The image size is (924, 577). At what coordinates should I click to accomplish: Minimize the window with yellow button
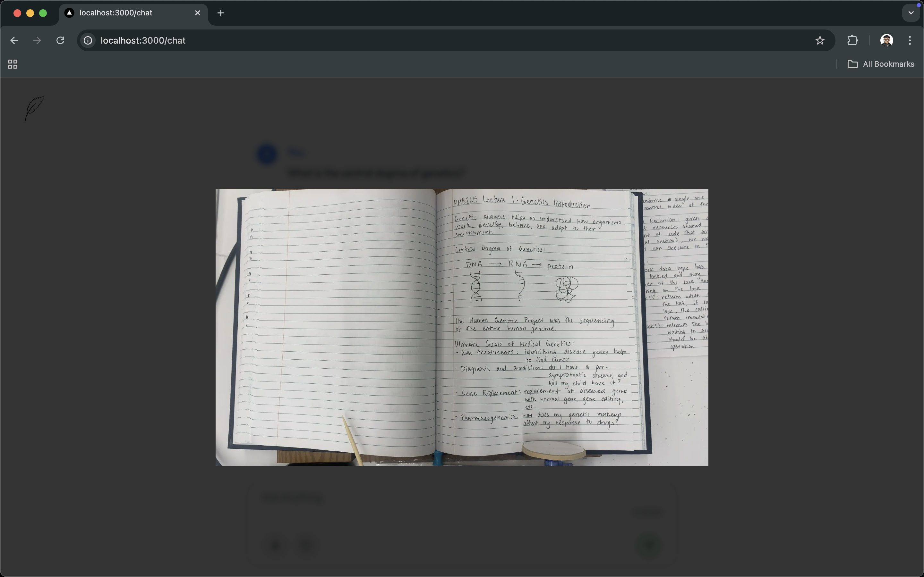30,13
